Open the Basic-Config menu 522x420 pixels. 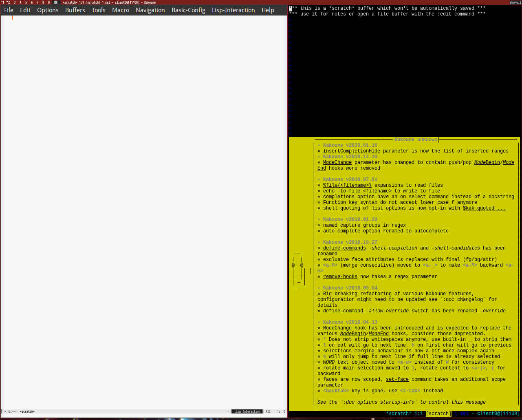pos(188,10)
